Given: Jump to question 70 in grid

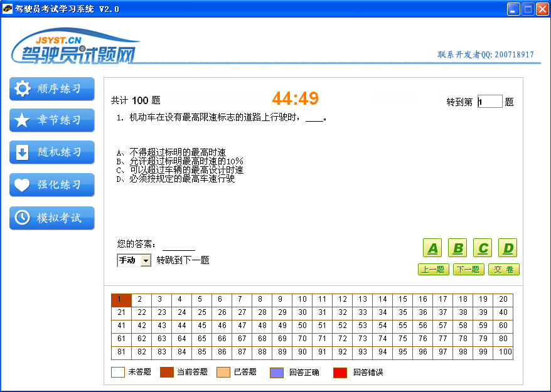Looking at the screenshot, I should pos(302,340).
